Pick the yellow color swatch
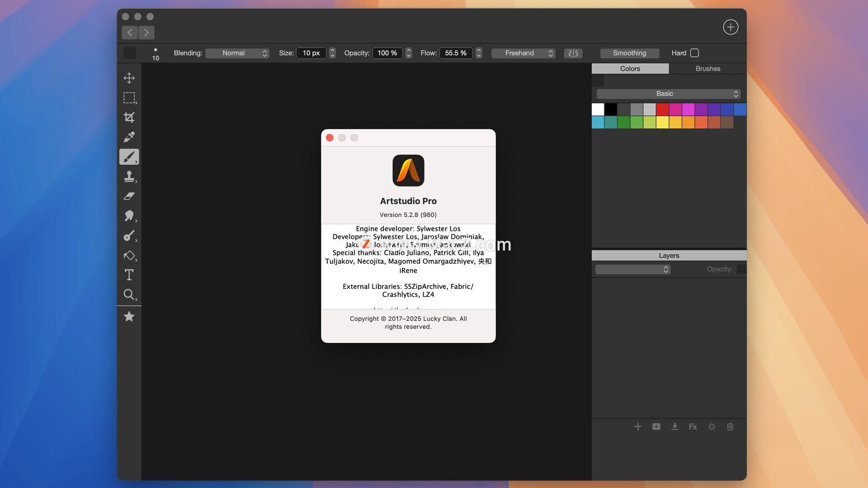The image size is (868, 488). [662, 122]
